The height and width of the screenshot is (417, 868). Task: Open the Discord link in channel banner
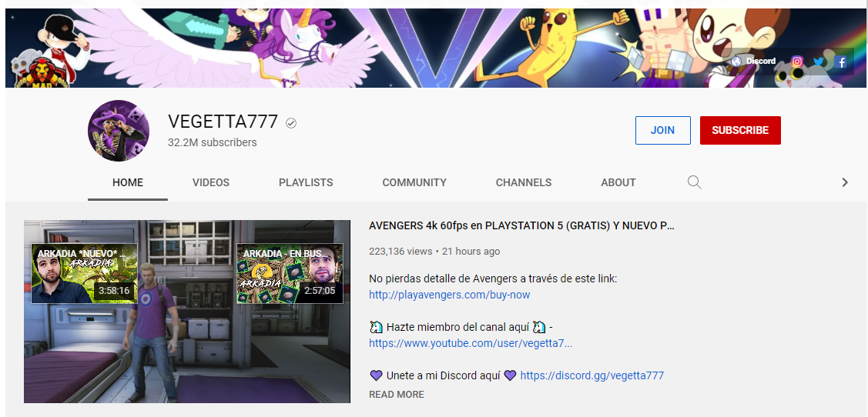coord(753,62)
